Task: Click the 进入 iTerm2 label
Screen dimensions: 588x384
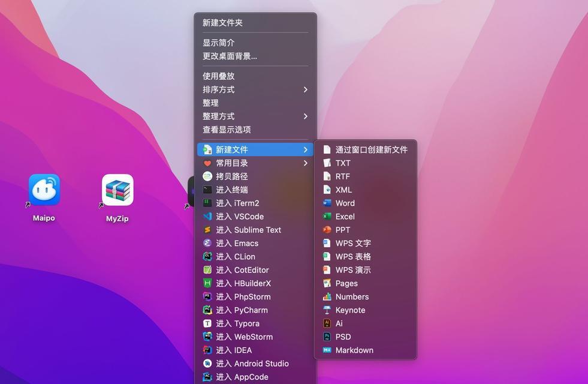Action: coord(237,203)
